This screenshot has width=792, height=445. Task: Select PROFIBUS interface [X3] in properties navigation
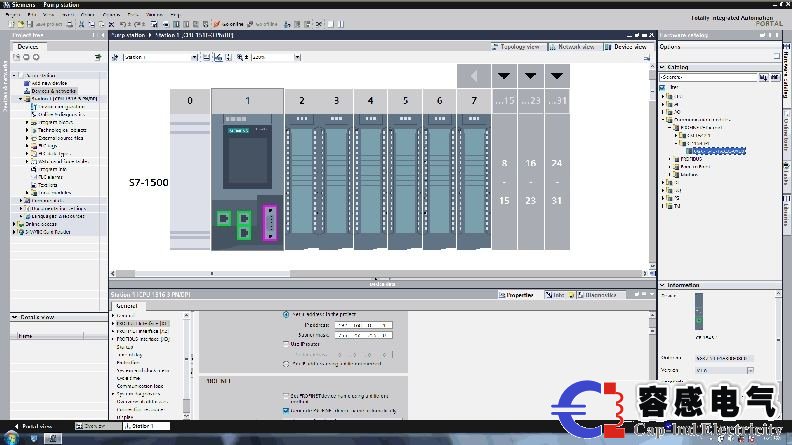coord(142,339)
